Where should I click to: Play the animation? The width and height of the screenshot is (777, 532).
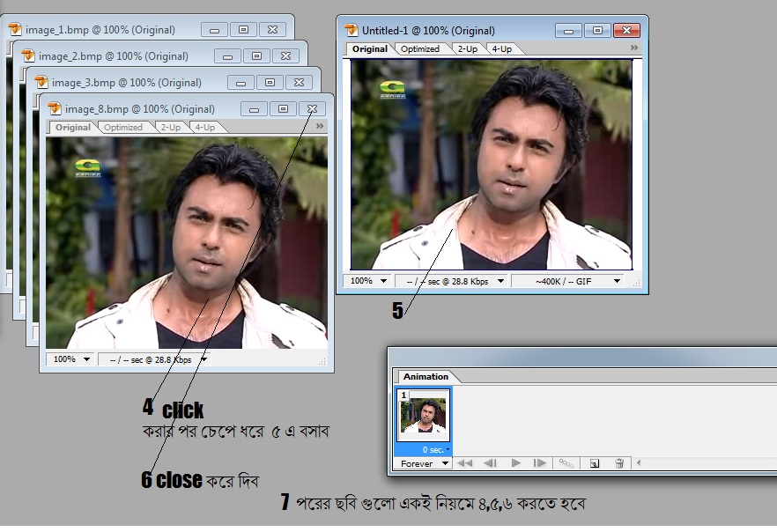516,463
